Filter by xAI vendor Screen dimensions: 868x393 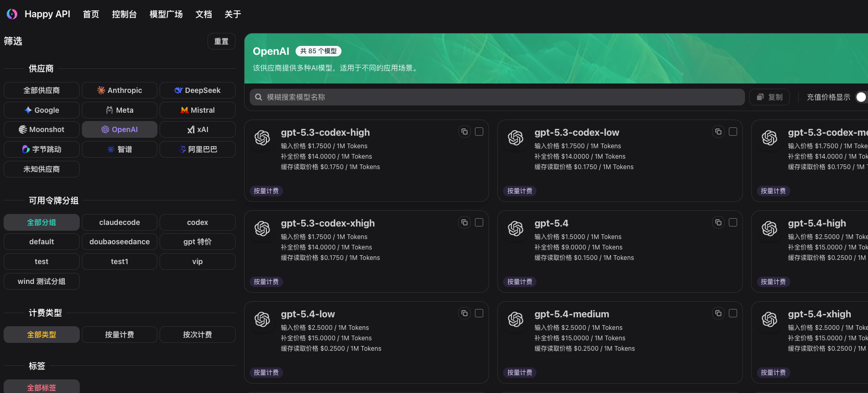198,129
